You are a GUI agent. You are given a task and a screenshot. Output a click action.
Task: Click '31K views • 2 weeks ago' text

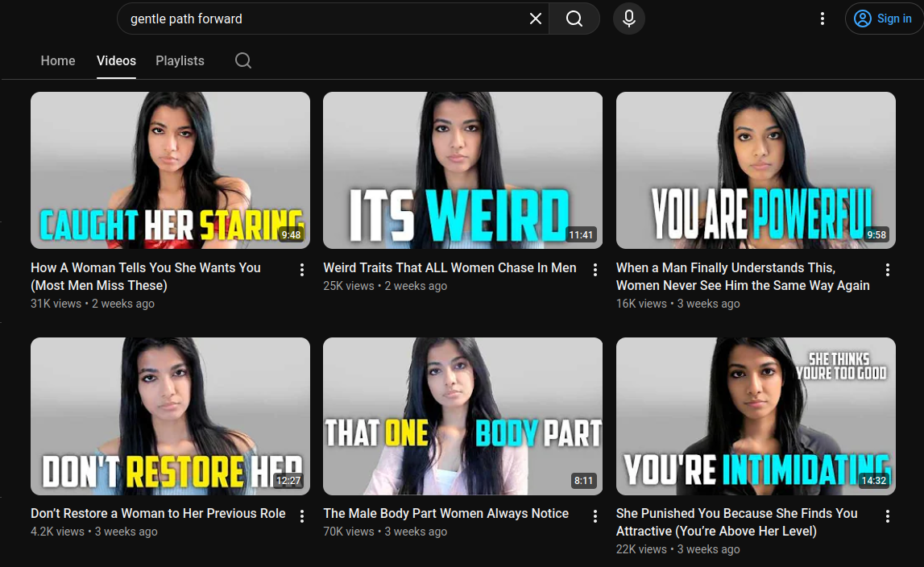pos(93,304)
